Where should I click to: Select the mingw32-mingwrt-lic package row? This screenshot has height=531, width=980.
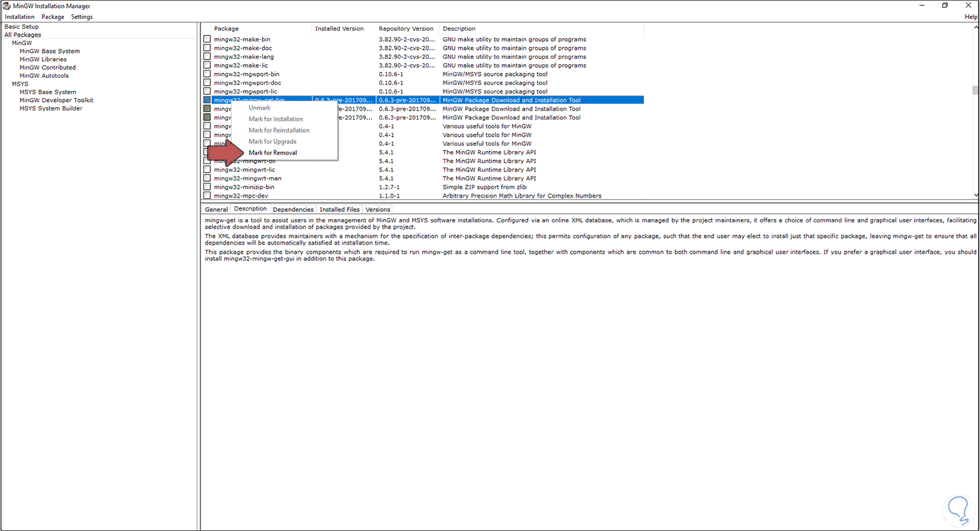[x=423, y=169]
